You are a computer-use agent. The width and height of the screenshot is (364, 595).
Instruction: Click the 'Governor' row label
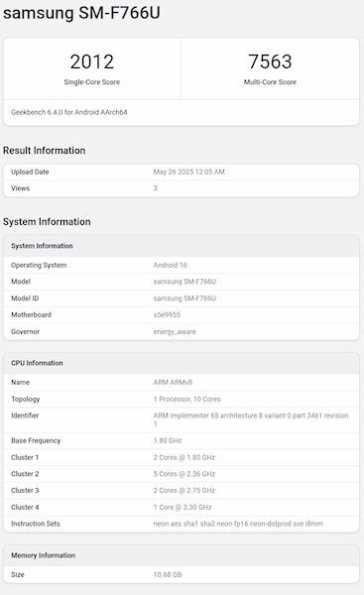tap(26, 331)
